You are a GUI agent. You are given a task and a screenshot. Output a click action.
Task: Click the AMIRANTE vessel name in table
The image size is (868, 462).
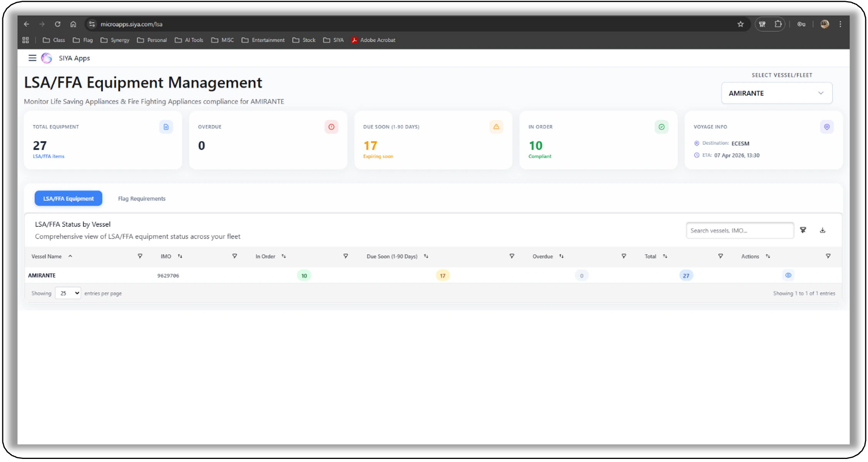[x=42, y=276]
